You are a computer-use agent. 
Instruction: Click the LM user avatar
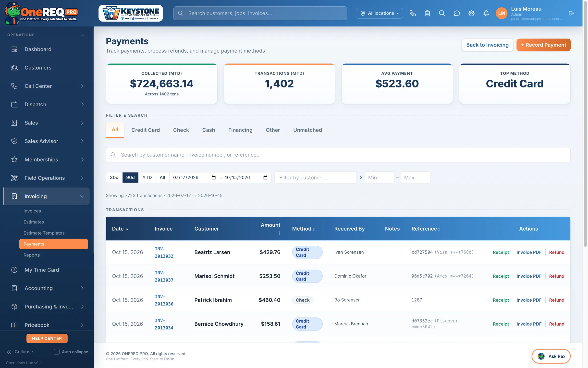[501, 13]
